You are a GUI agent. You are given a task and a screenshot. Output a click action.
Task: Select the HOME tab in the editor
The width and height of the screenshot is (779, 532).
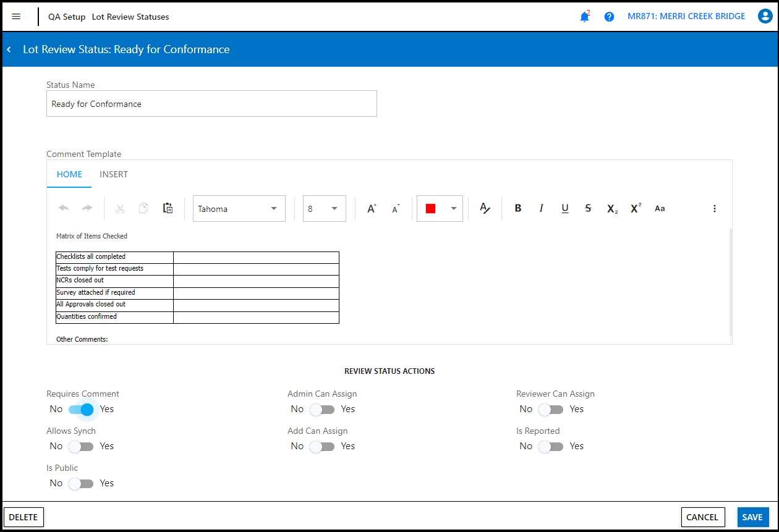[69, 174]
